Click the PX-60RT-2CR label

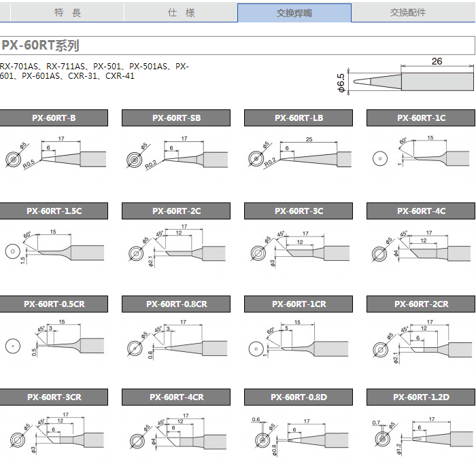[x=421, y=304]
